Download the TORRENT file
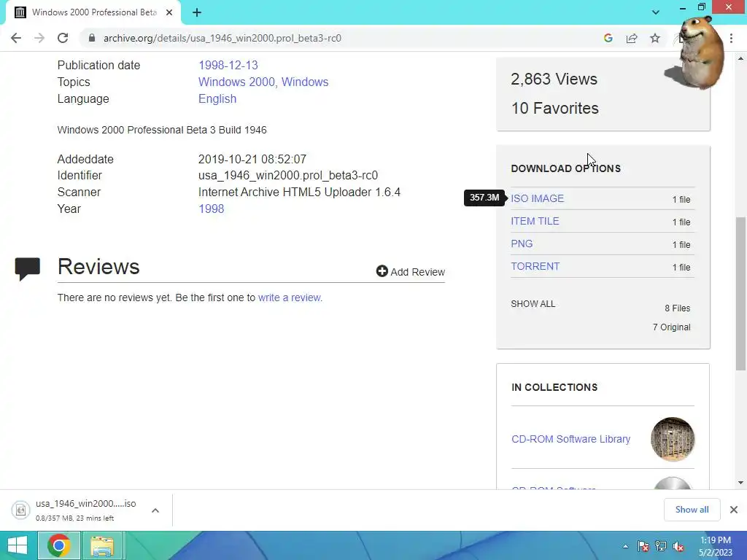747x560 pixels. coord(535,266)
